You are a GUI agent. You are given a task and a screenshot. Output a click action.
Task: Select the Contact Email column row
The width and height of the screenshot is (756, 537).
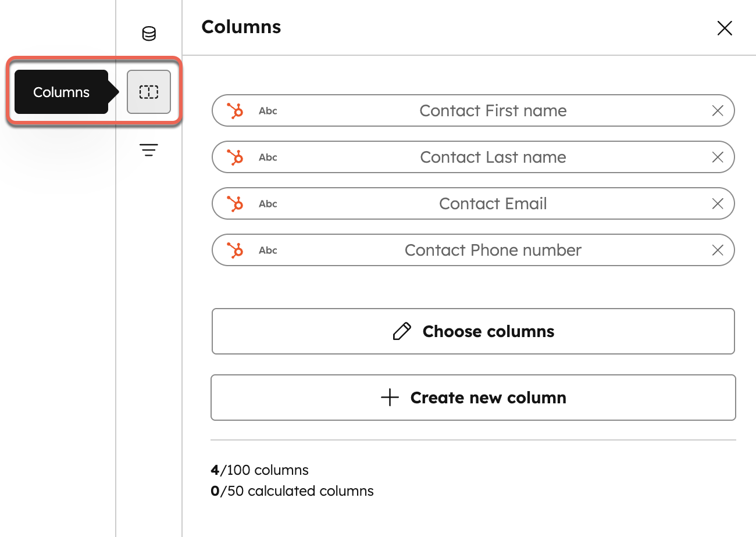493,203
